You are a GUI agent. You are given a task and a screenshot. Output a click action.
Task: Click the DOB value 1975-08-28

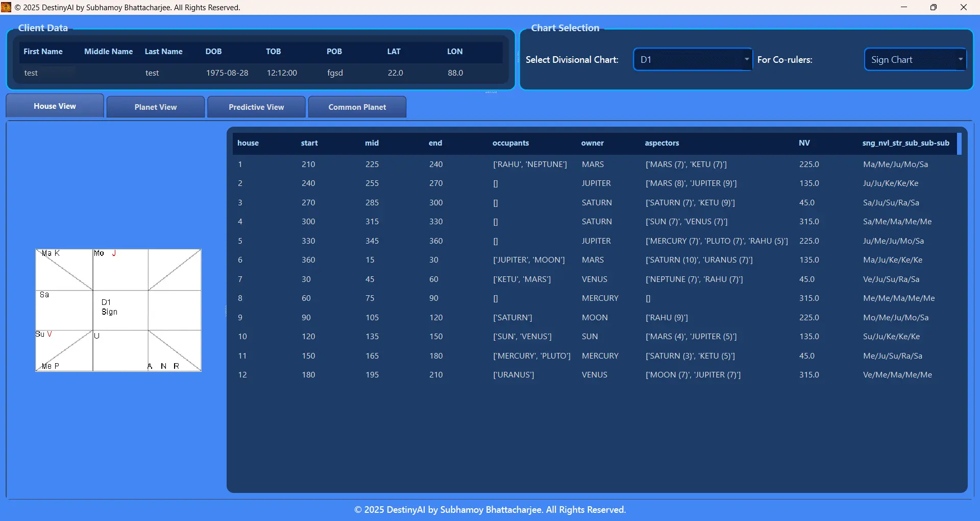point(227,73)
